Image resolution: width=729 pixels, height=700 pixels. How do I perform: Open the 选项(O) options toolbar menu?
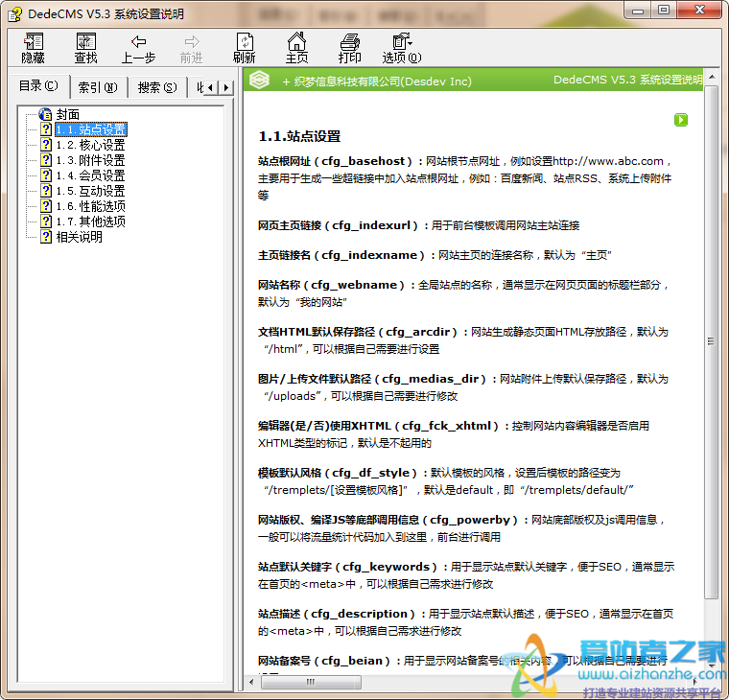point(402,48)
